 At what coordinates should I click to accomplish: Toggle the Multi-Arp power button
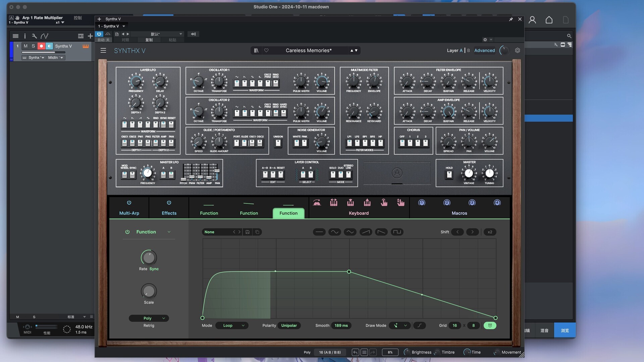129,202
